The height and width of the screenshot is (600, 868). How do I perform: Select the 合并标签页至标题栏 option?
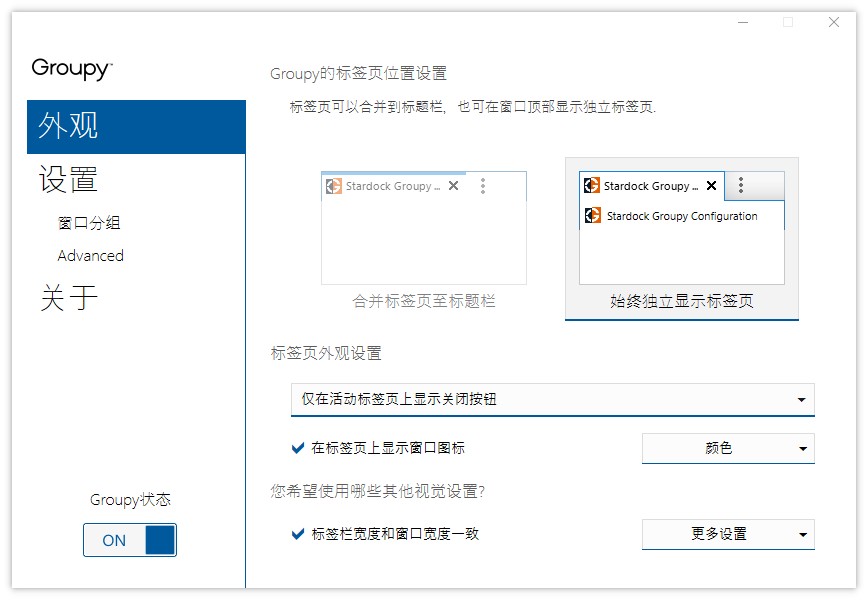[x=422, y=302]
